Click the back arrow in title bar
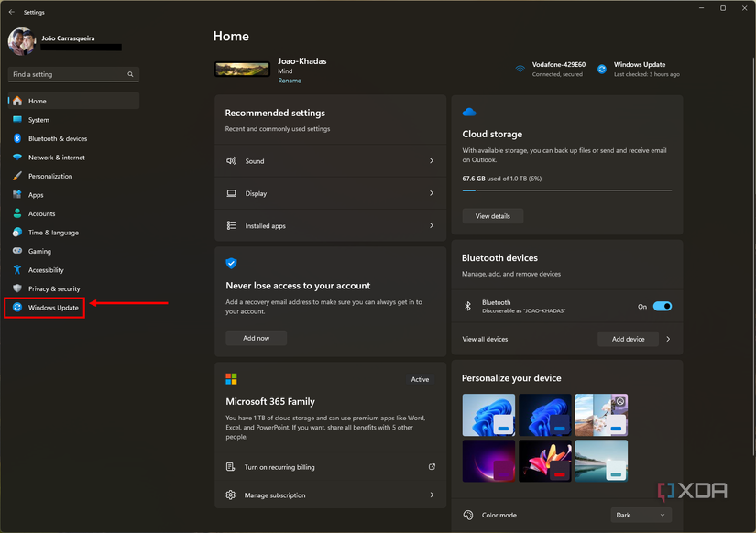756x533 pixels. [x=12, y=12]
